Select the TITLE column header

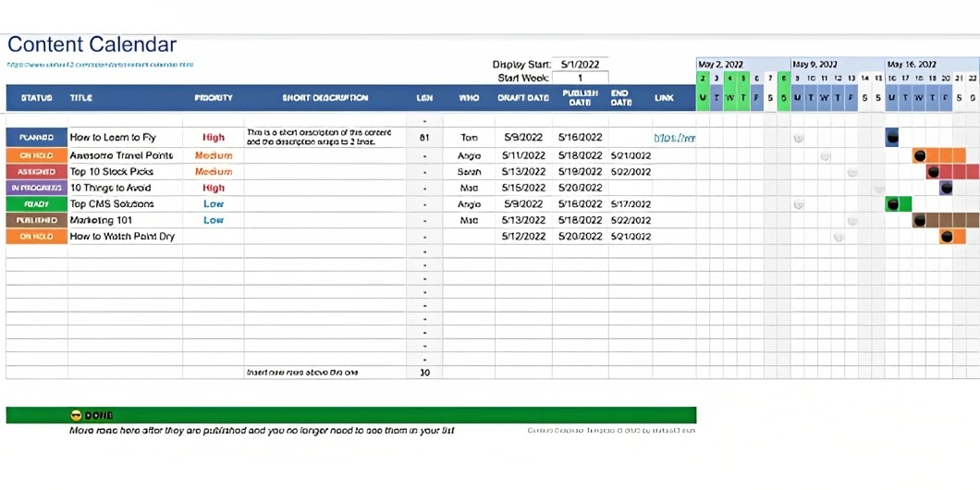click(125, 98)
